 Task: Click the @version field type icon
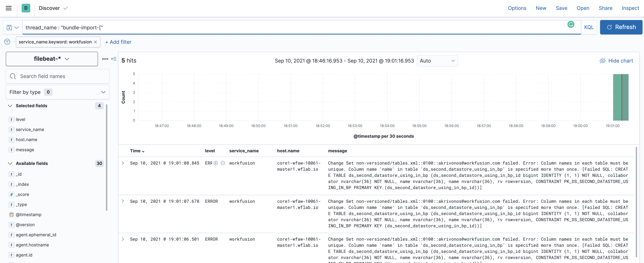(12, 225)
